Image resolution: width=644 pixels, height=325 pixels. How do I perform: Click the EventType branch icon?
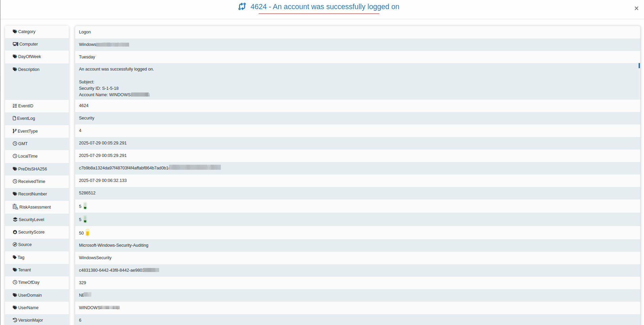[14, 131]
